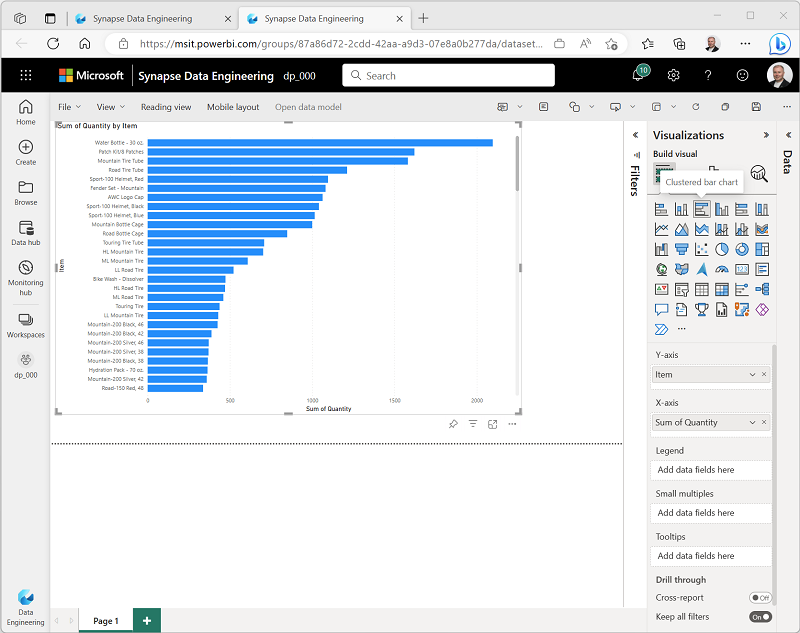This screenshot has height=633, width=800.
Task: Select the Decomposition tree visual
Action: [762, 290]
